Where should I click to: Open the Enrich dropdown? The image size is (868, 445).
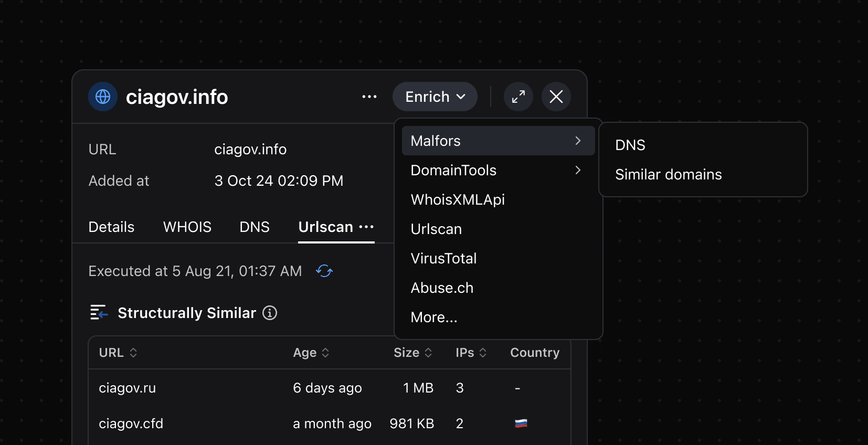click(435, 97)
